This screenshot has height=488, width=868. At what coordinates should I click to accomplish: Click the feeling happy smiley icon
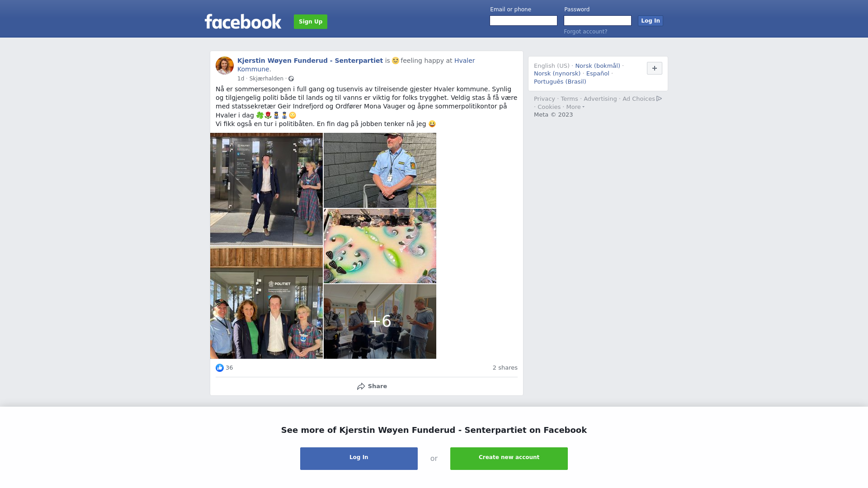pos(396,61)
